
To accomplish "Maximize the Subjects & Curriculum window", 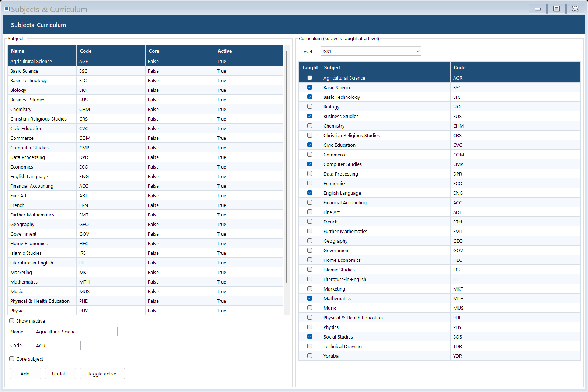I will click(556, 9).
